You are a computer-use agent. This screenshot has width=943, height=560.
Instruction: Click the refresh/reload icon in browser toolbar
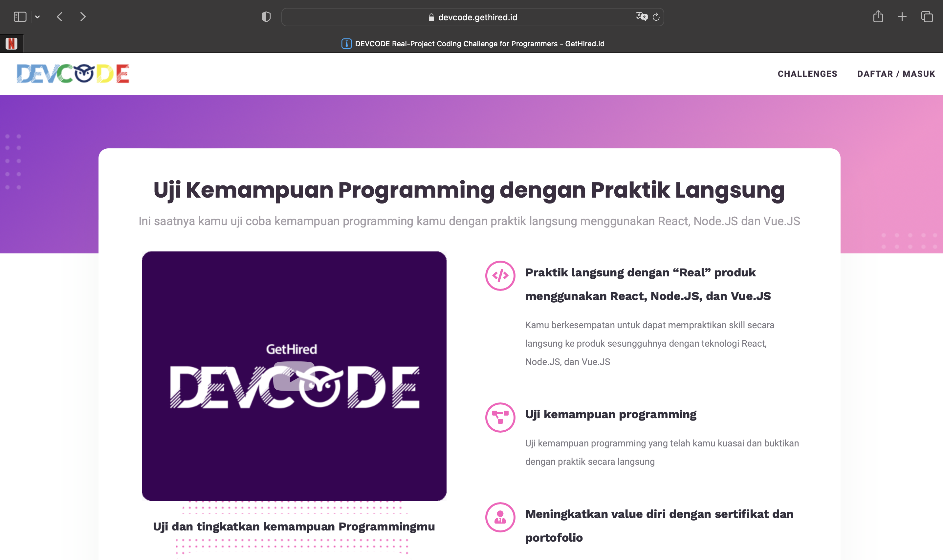(656, 17)
